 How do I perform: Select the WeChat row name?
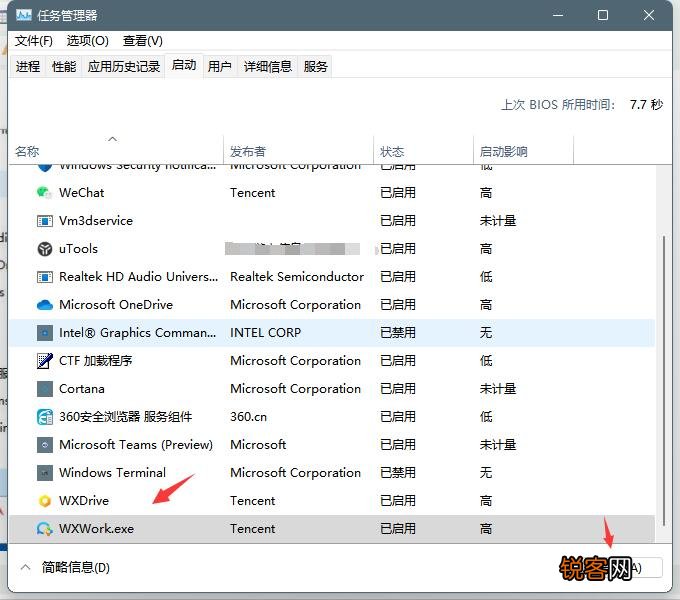click(x=82, y=192)
